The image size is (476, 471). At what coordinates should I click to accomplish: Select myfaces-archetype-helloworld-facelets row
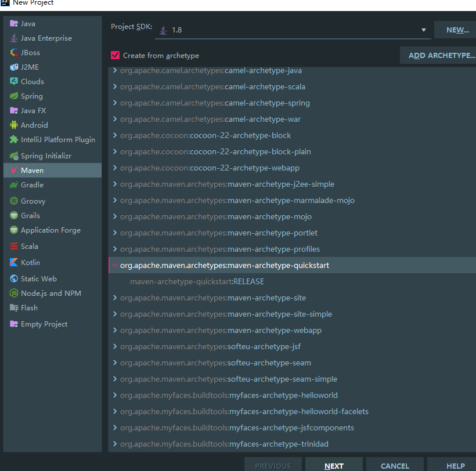(293, 411)
